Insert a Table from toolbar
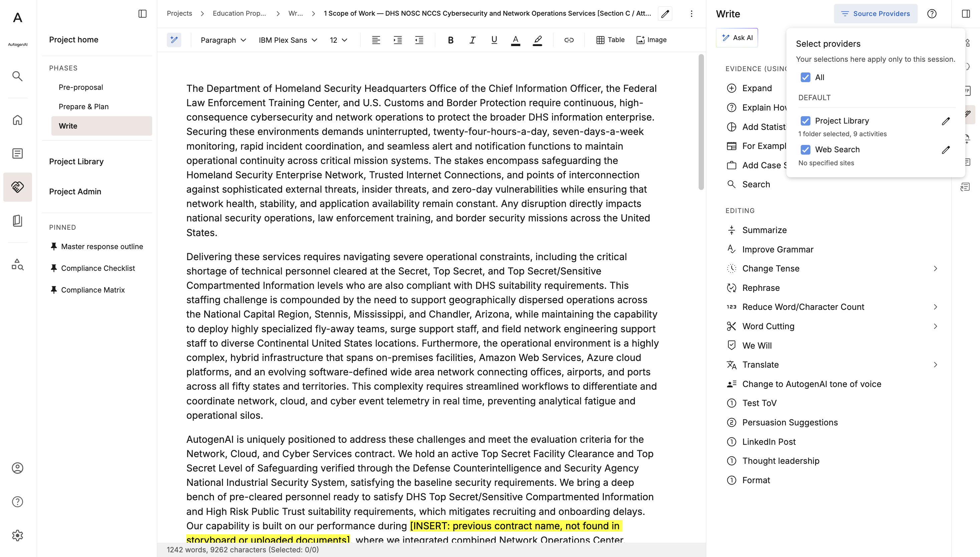This screenshot has width=980, height=557. (610, 40)
